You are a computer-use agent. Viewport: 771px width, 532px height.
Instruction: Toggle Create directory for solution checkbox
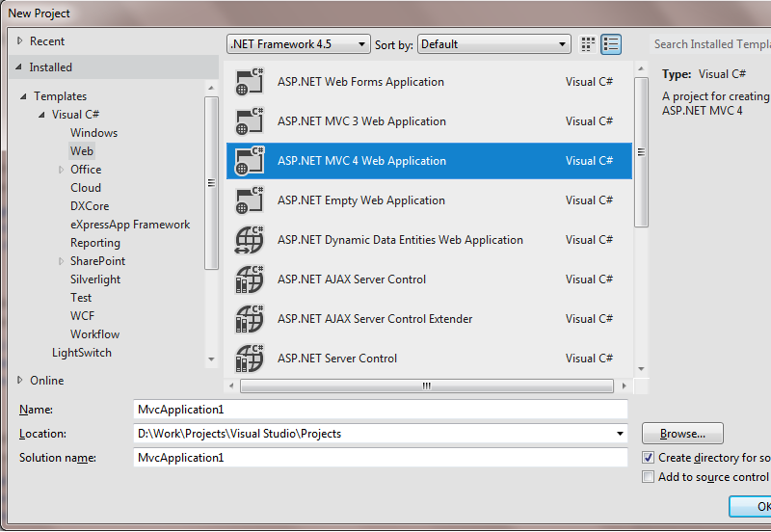648,458
